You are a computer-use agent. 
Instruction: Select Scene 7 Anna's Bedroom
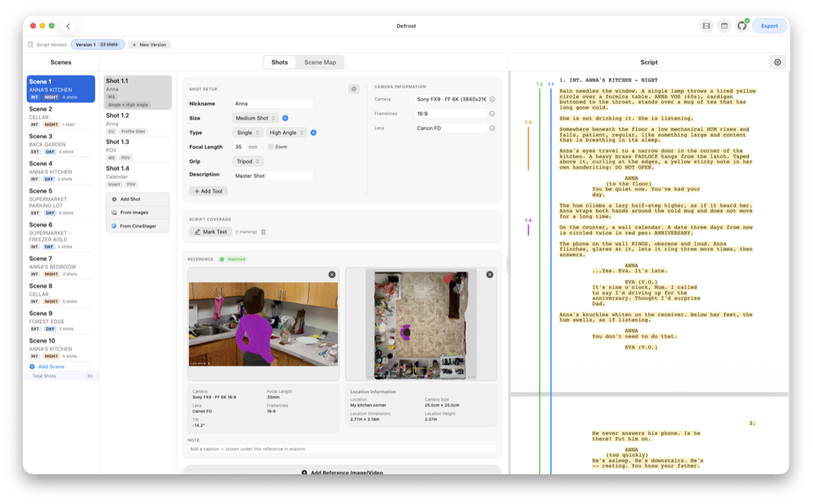[x=61, y=266]
